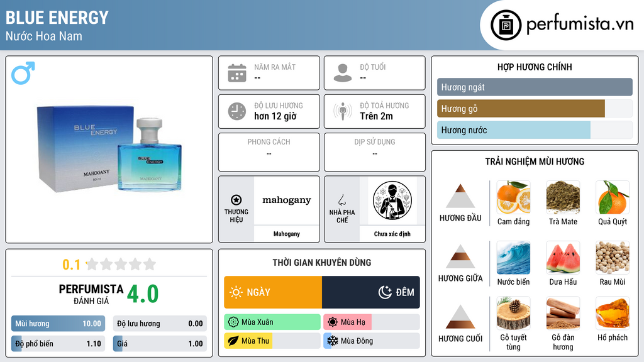Click the Hương đầu pyramid icon
644x362 pixels.
pos(460,196)
